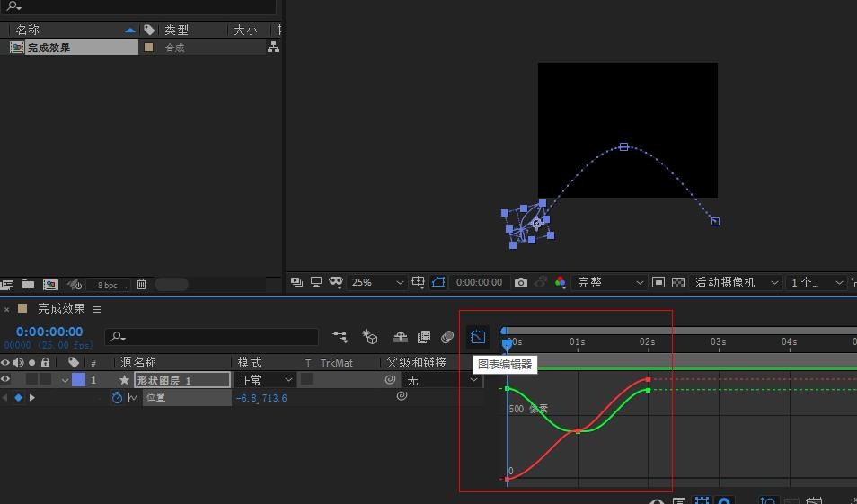Toggle preserve transparency checkbox for layer 1
857x504 pixels.
306,379
